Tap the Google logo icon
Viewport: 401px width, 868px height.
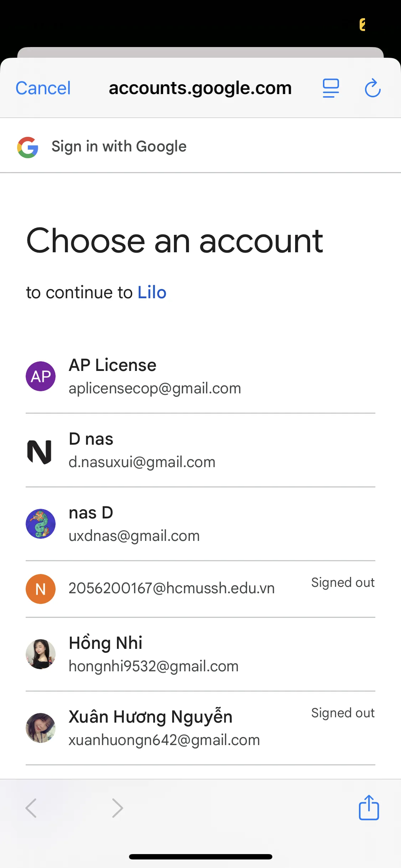(x=28, y=147)
